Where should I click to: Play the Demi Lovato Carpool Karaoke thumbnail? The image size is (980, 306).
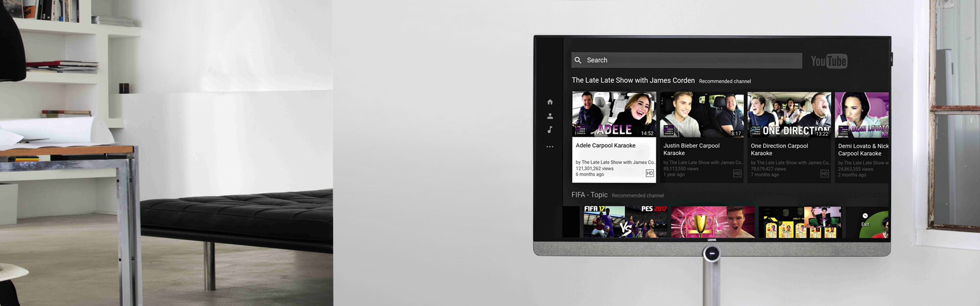862,115
